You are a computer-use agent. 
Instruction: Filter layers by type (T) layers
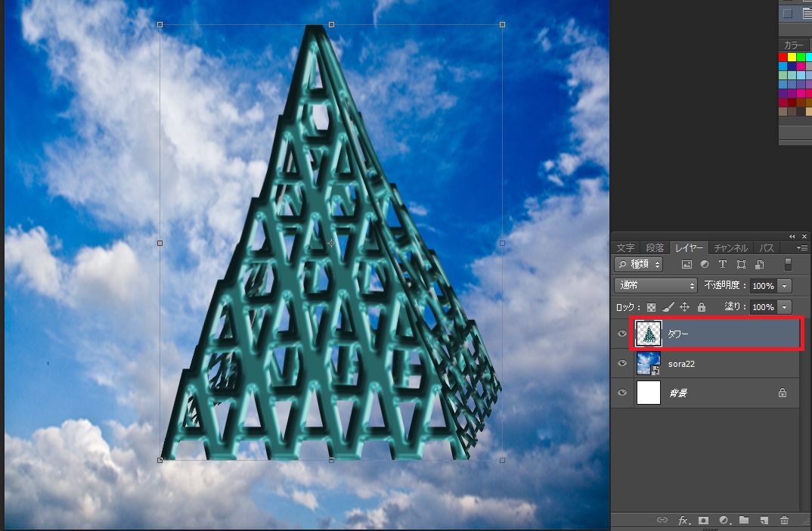(x=722, y=265)
